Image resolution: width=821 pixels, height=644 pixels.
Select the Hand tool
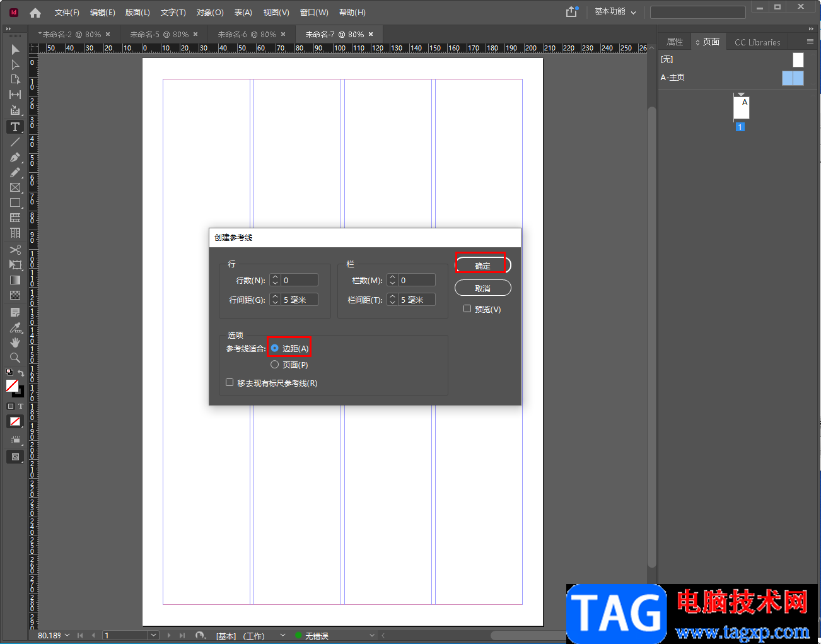click(15, 342)
